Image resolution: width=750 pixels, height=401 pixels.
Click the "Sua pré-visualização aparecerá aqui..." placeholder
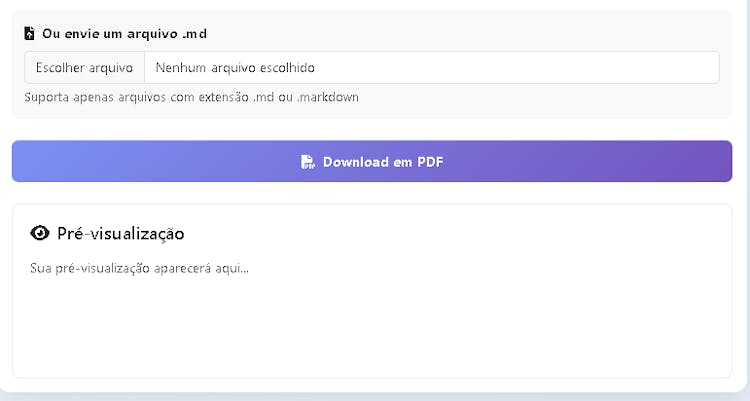point(139,268)
